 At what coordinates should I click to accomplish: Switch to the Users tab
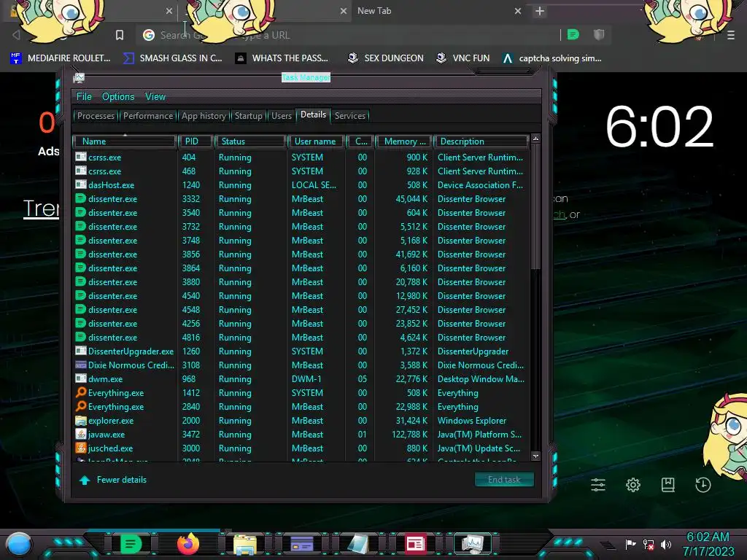coord(282,116)
